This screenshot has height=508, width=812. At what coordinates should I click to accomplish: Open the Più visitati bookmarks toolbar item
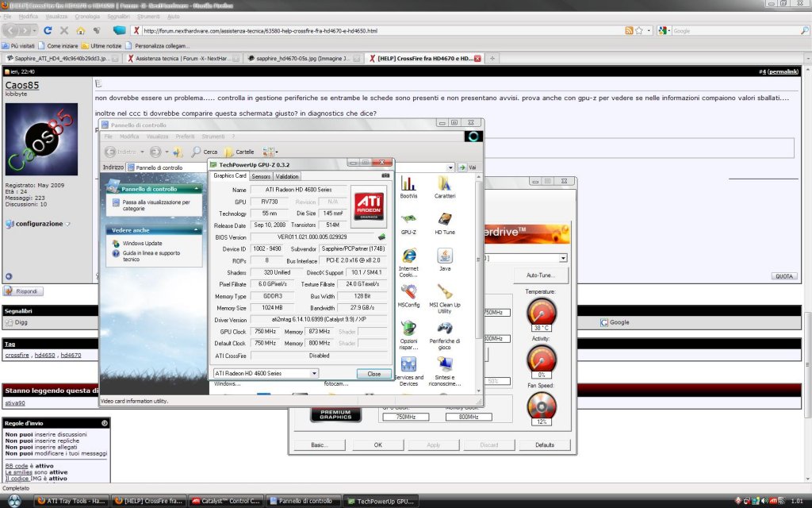pos(19,45)
